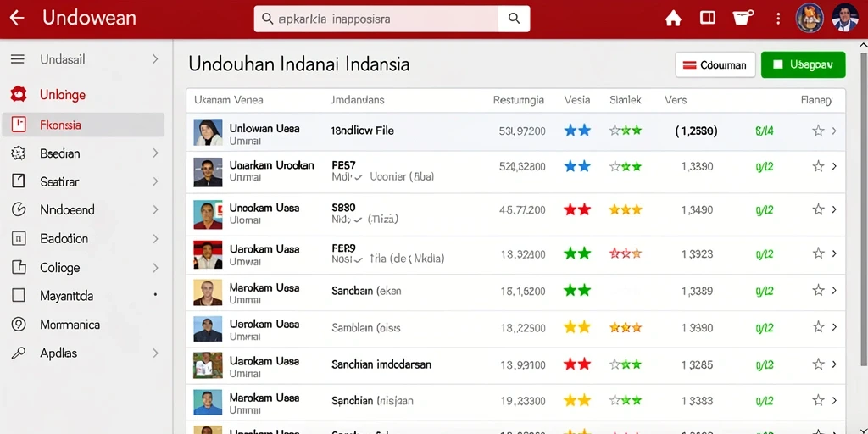Click yellow Vesia stars in 18,,22500 row
This screenshot has width=868, height=434.
click(x=577, y=327)
